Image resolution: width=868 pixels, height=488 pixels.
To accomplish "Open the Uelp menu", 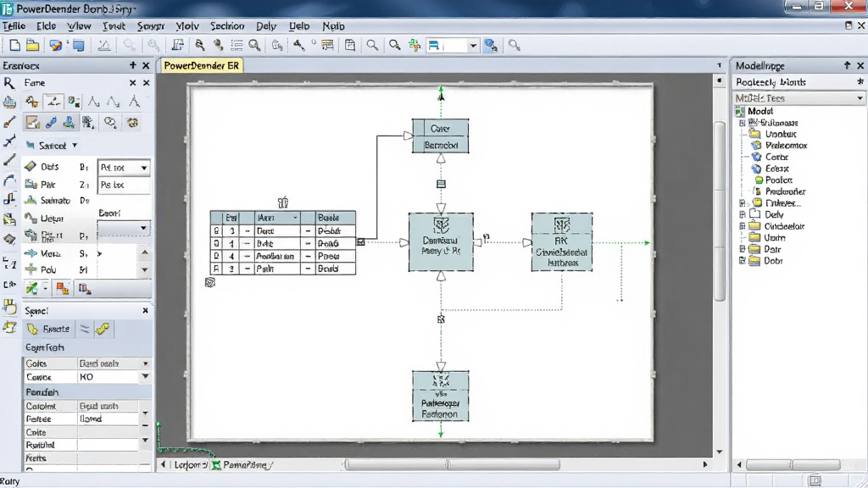I will click(x=299, y=26).
